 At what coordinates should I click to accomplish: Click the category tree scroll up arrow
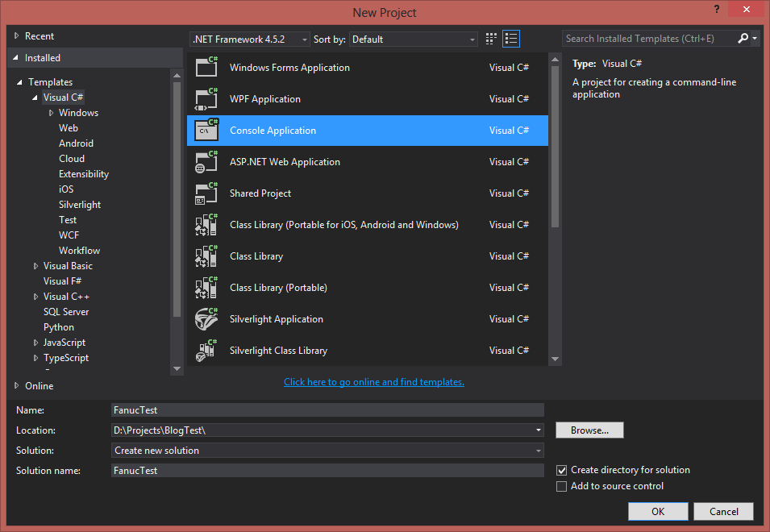(177, 76)
